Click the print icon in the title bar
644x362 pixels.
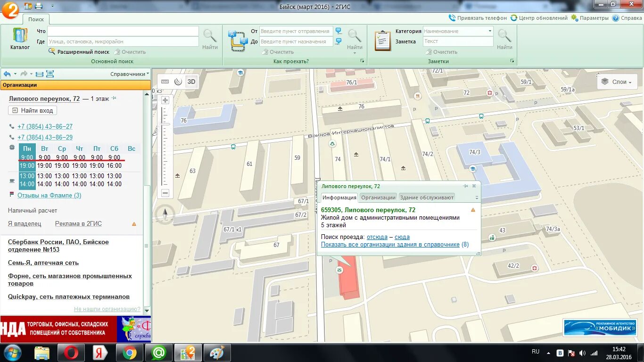pos(39,6)
